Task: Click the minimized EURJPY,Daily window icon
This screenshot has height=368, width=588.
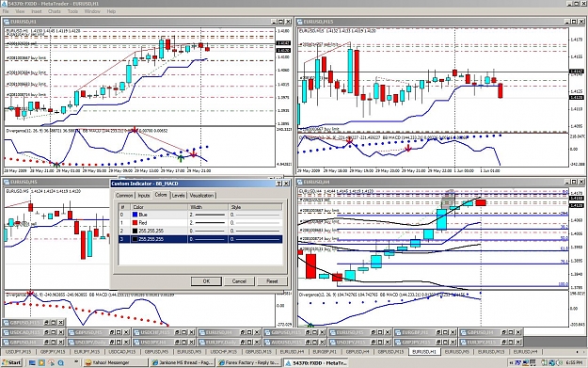Action: 202,342
